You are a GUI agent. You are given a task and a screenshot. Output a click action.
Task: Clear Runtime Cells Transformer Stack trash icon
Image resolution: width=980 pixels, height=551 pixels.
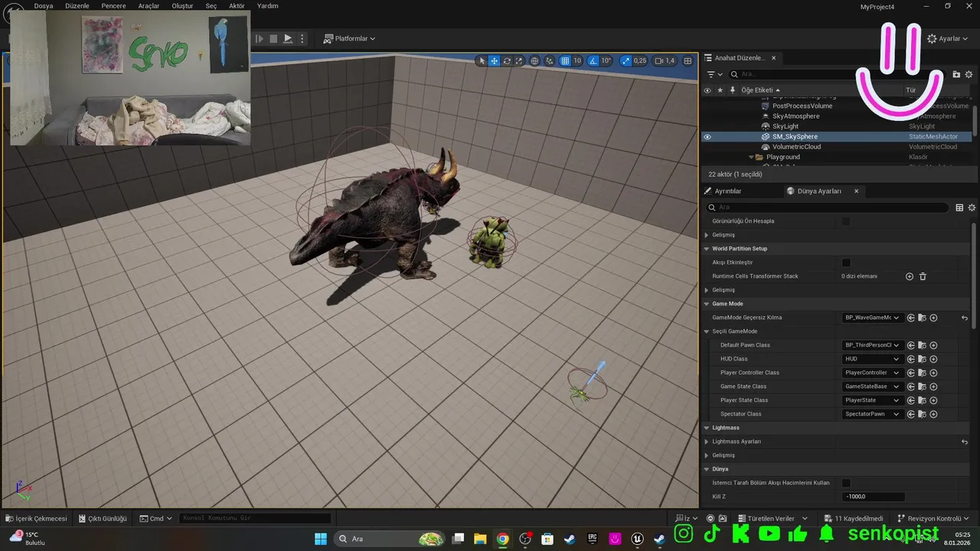coord(923,276)
